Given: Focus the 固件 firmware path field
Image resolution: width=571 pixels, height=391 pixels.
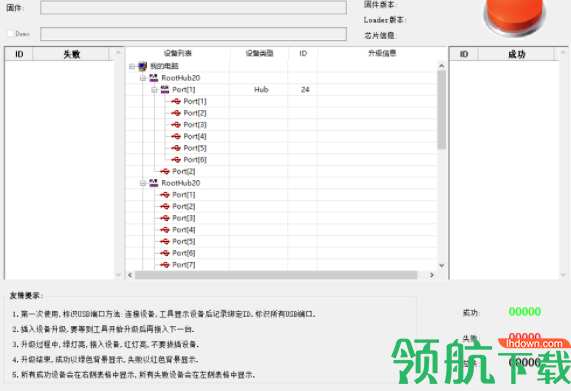Looking at the screenshot, I should (x=193, y=7).
